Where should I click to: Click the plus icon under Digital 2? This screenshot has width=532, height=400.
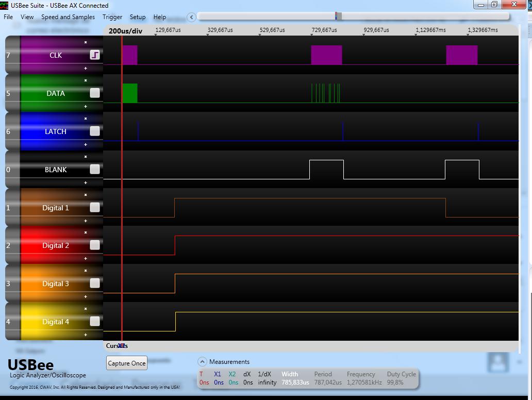(86, 259)
